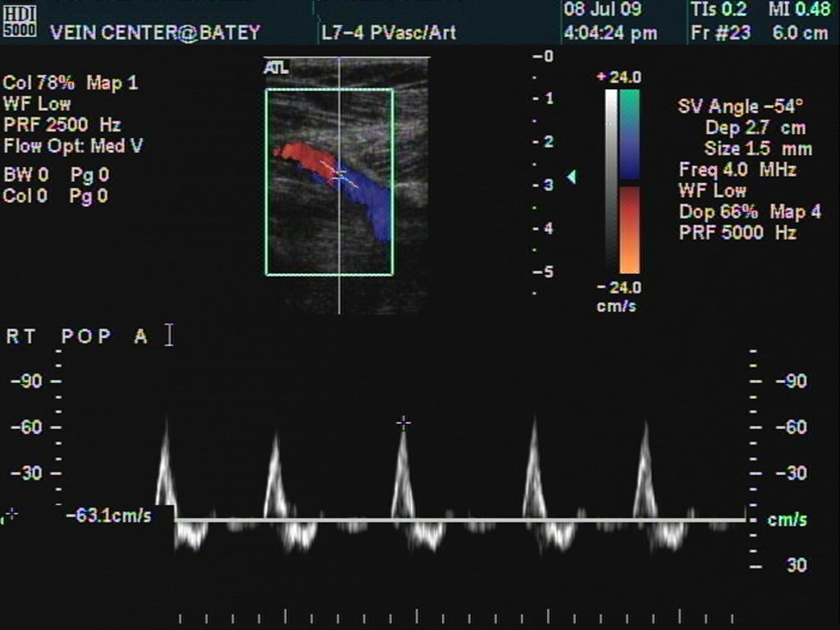The image size is (840, 630).
Task: Click the SV Angle -54° setting
Action: click(741, 106)
